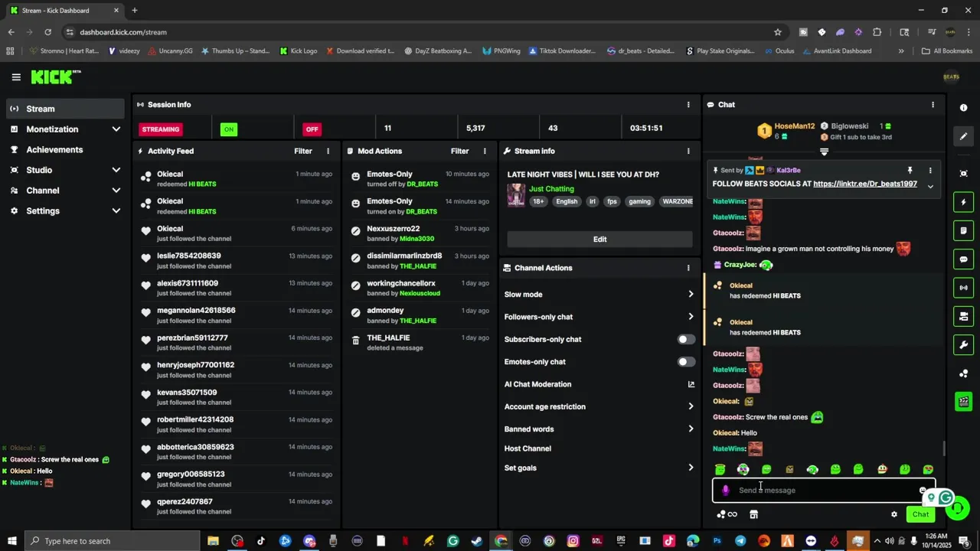Screen dimensions: 980x551
Task: Open Activity Feed three-dot menu
Action: 328,152
